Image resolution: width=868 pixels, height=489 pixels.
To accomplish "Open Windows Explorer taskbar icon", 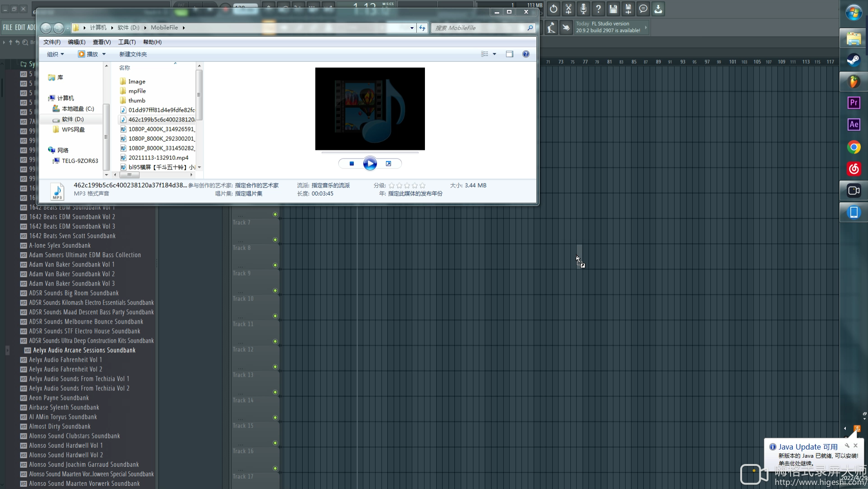I will [x=854, y=38].
